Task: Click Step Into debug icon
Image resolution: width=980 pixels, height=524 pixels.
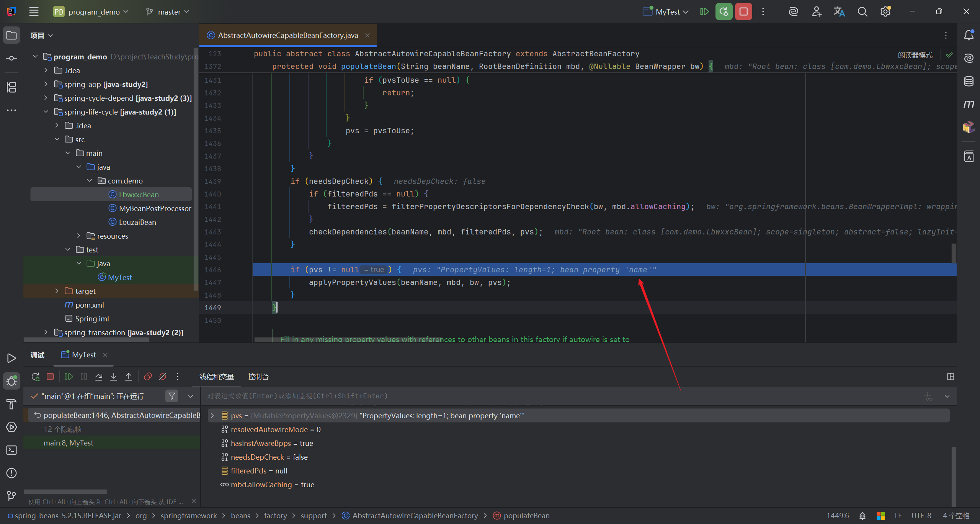Action: coord(114,377)
